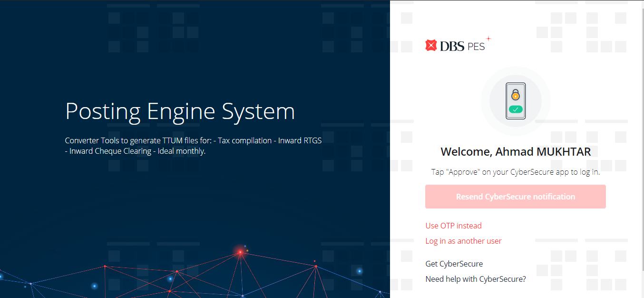Click the blue glowing node at bottom left
The height and width of the screenshot is (298, 644).
coord(94,286)
